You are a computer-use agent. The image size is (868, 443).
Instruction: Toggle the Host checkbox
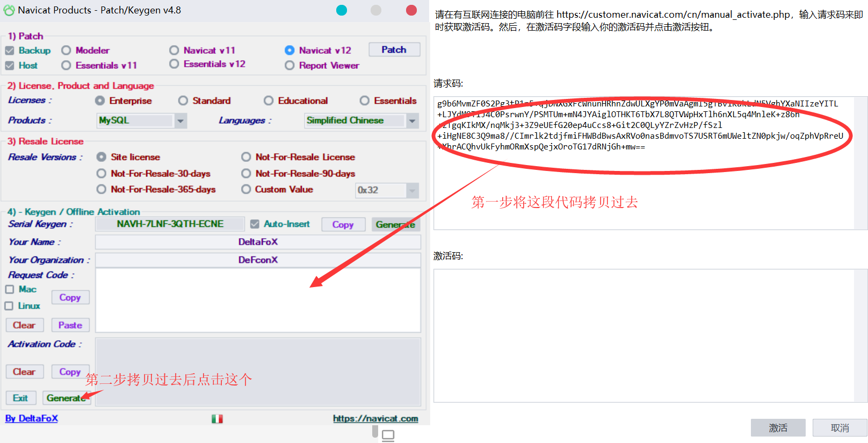point(10,66)
